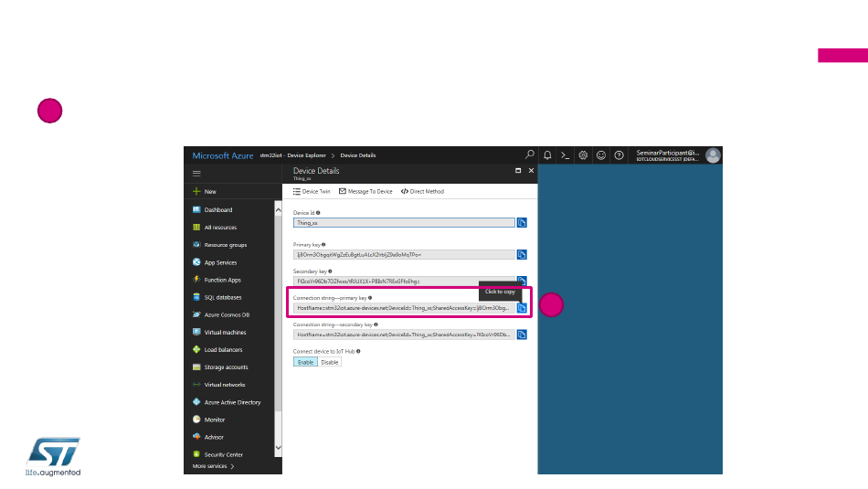The width and height of the screenshot is (868, 489).
Task: Open the notifications bell
Action: (547, 155)
